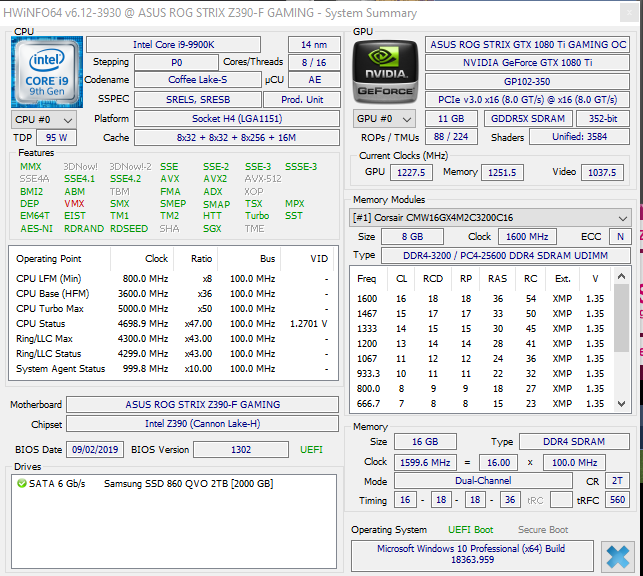Click the Windows 10 Professional build field
643x576 pixels.
click(x=472, y=554)
